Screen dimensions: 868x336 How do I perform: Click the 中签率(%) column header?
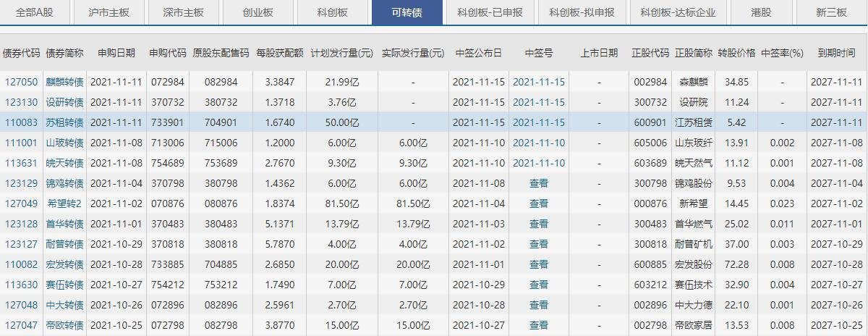pos(783,53)
